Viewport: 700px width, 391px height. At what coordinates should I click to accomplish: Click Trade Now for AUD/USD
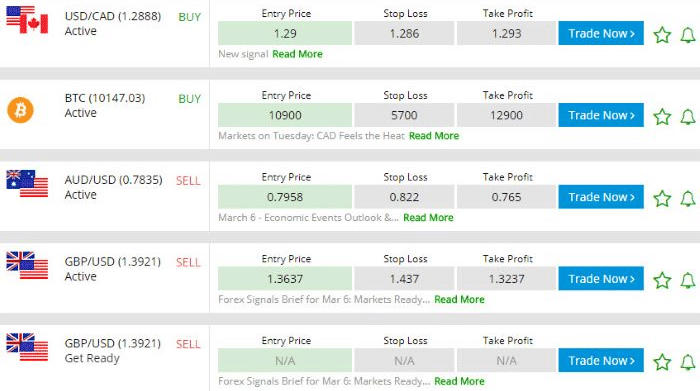[601, 197]
